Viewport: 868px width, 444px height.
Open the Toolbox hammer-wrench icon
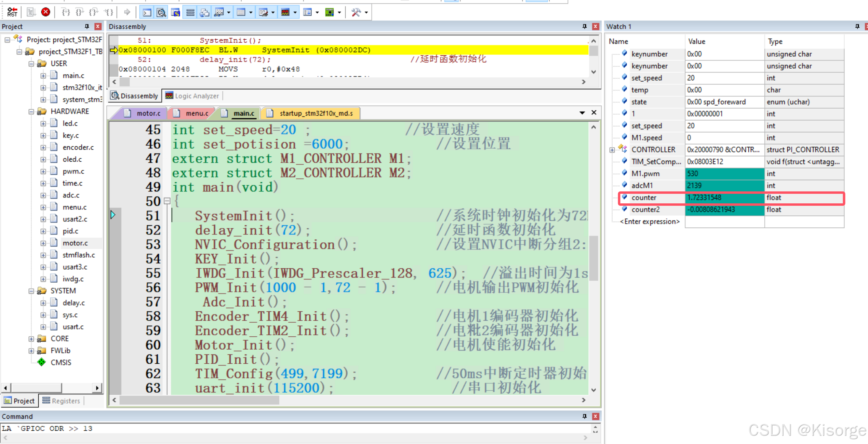point(356,13)
